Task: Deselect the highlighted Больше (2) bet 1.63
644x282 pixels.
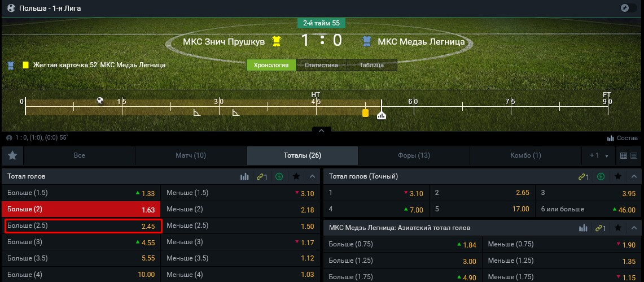Action: [81, 210]
